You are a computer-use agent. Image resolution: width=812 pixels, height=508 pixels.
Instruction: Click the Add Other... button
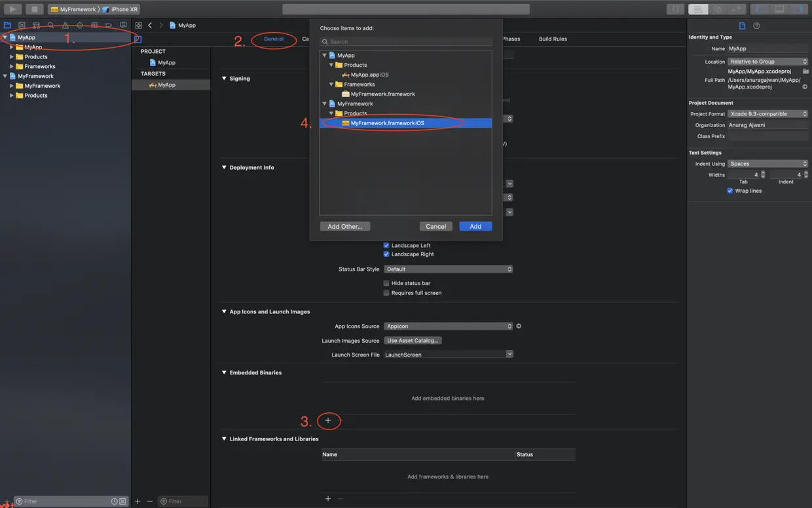coord(345,226)
